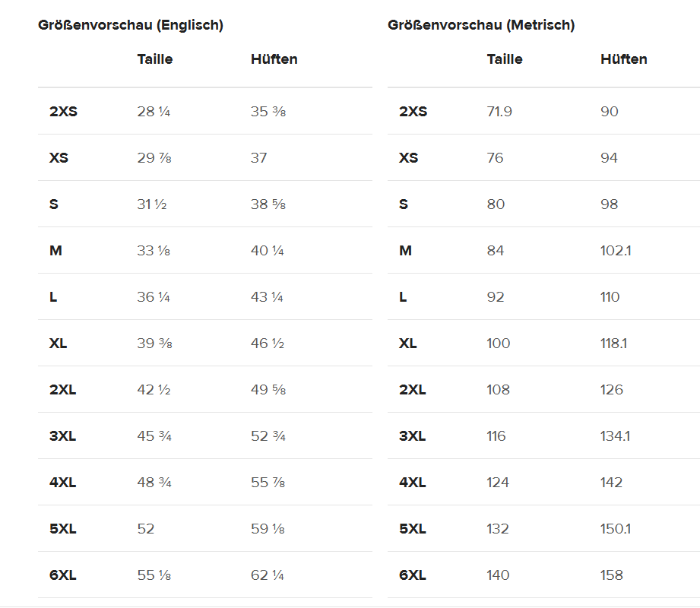
Task: Click metric hip value 158 for 6XL
Action: point(612,575)
